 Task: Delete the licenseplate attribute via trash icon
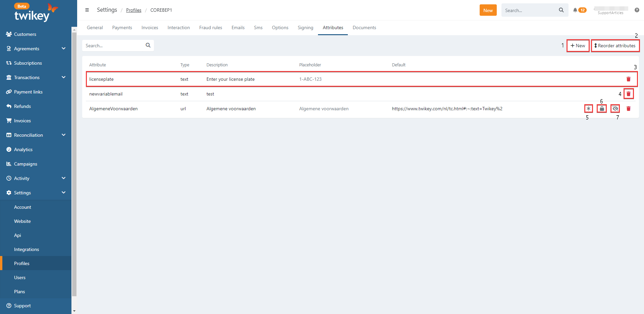pos(628,79)
